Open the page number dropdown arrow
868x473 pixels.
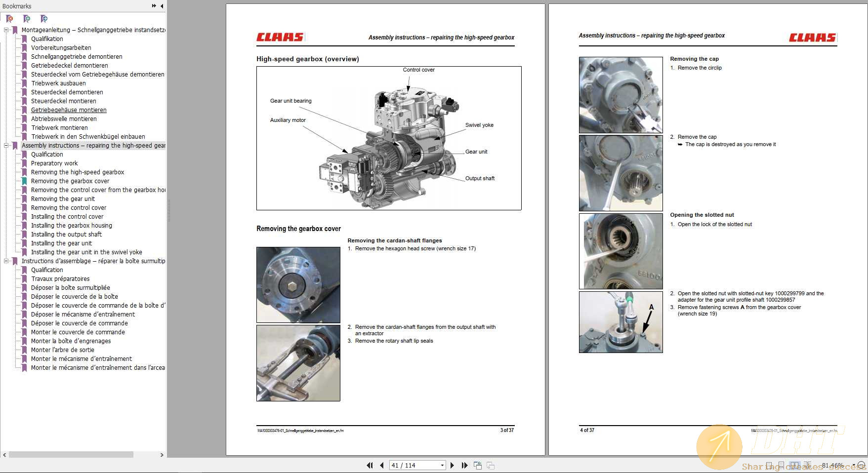coord(442,465)
